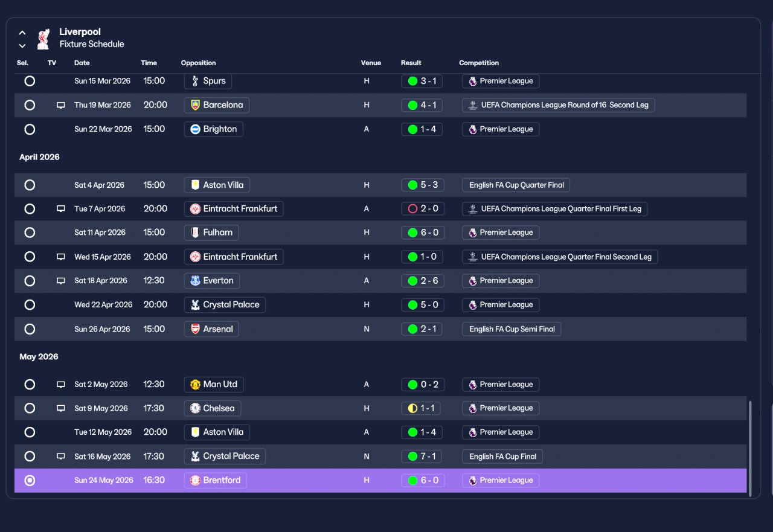Open the FA Cup Final 7 - 1 result

pyautogui.click(x=422, y=457)
